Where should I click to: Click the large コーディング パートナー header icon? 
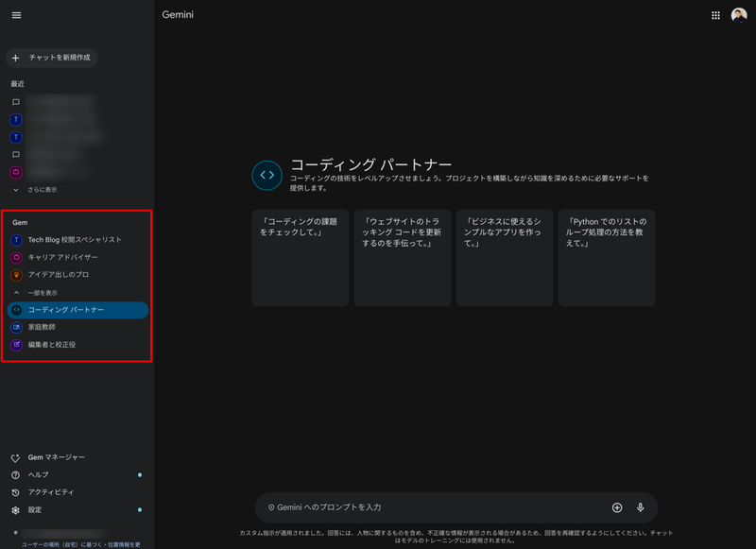click(267, 176)
